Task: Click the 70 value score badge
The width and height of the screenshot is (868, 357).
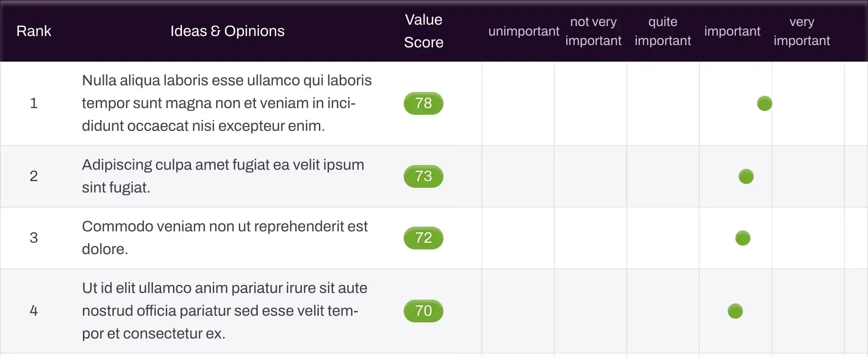Action: click(424, 311)
